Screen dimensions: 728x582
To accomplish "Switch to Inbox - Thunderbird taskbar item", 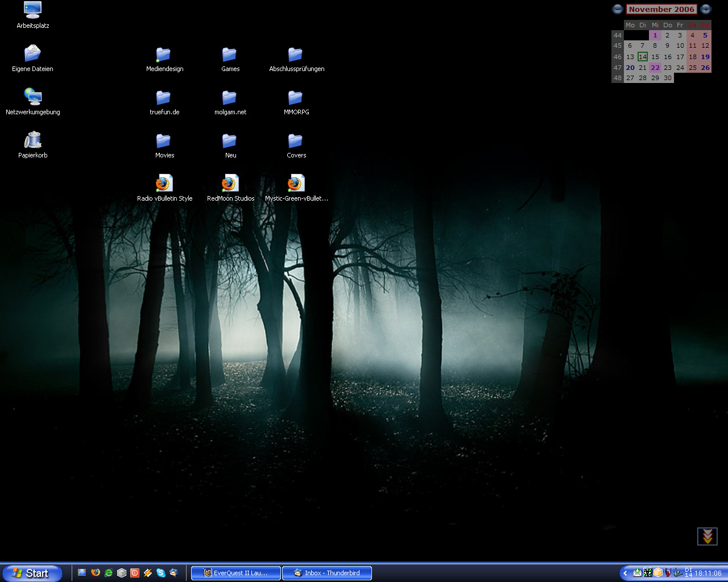I will point(327,573).
